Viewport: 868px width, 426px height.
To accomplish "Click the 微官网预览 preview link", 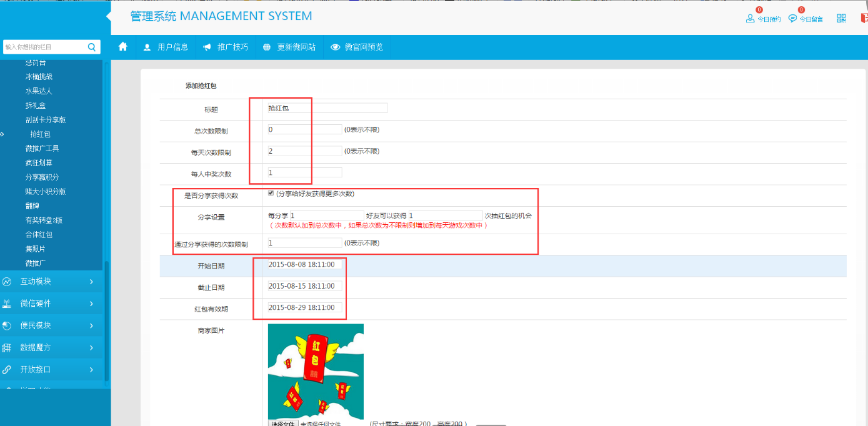I will [357, 47].
